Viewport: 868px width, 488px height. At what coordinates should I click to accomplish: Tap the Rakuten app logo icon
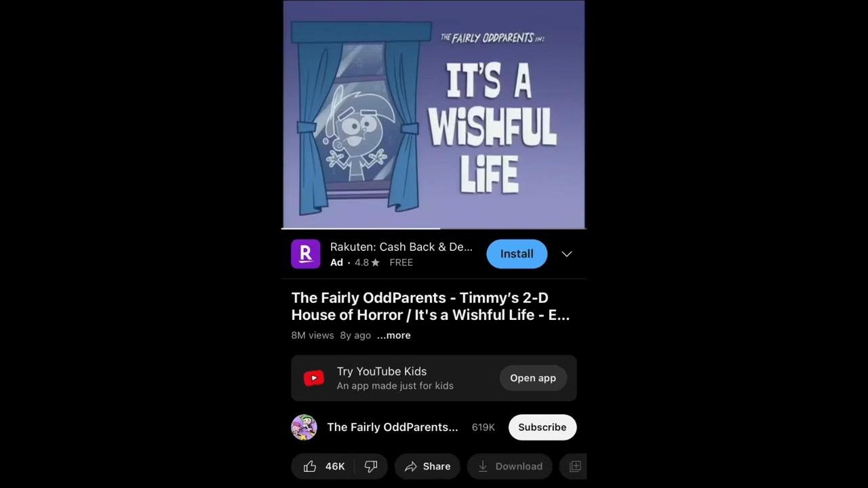tap(305, 254)
